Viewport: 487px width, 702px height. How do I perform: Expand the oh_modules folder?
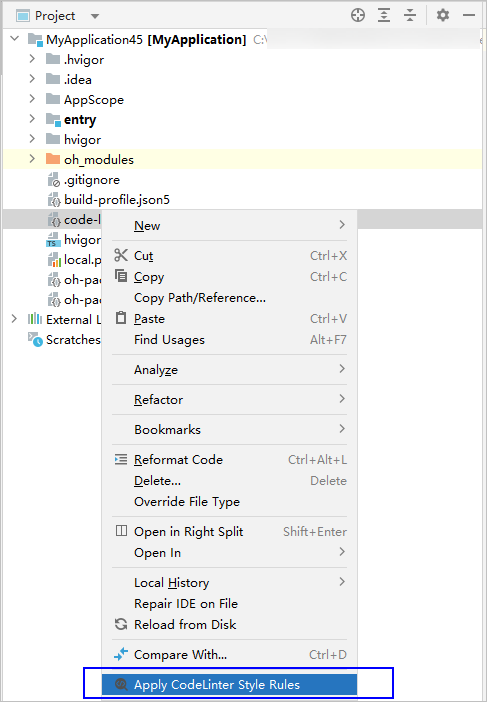click(x=32, y=158)
